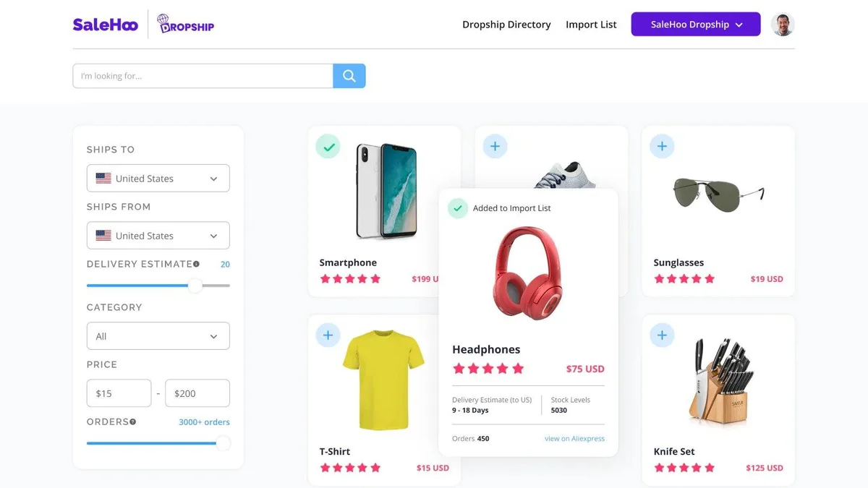This screenshot has height=488, width=868.
Task: Open the user profile avatar
Action: pyautogui.click(x=783, y=25)
